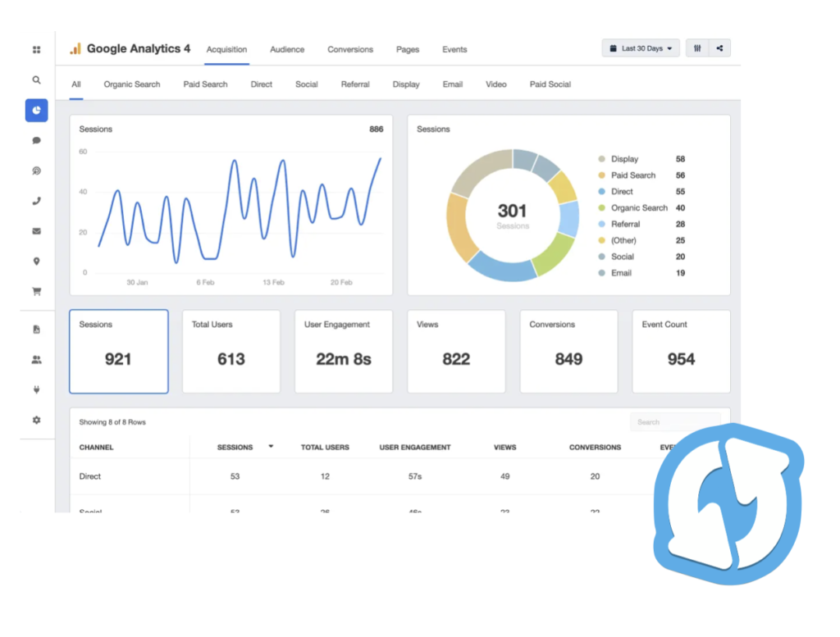
Task: Select the Views 822 card
Action: 456,351
